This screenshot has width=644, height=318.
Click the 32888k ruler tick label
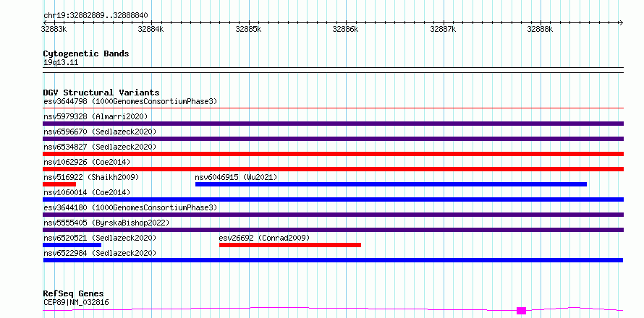coord(540,29)
